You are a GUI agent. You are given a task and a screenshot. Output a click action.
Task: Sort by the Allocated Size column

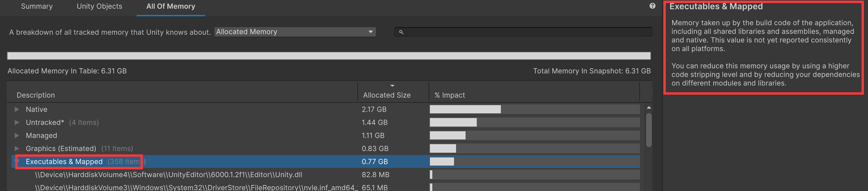point(386,95)
